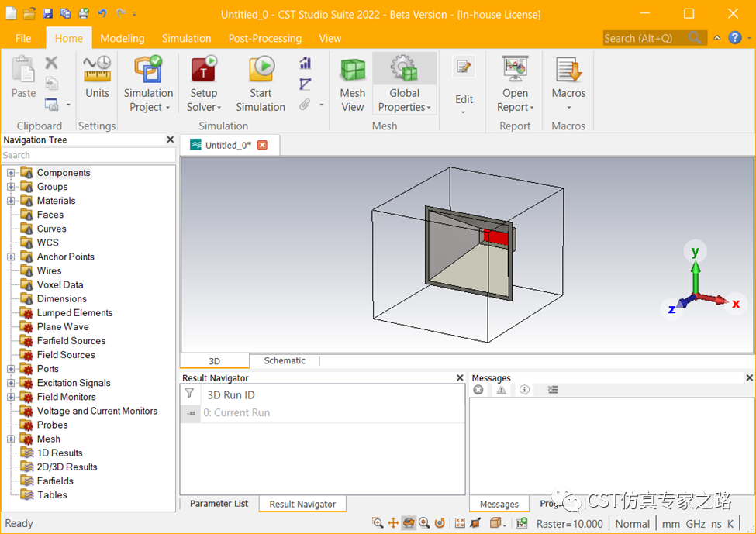
Task: Switch to the Schematic view tab
Action: point(285,360)
